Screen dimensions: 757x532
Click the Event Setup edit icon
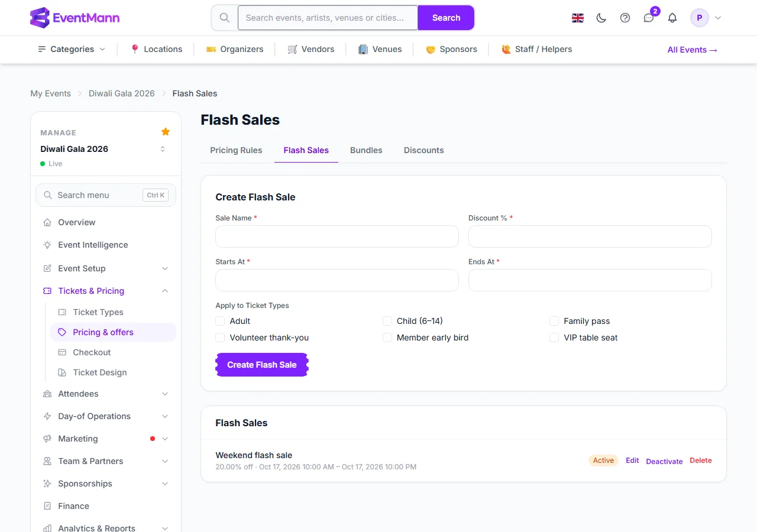click(47, 268)
